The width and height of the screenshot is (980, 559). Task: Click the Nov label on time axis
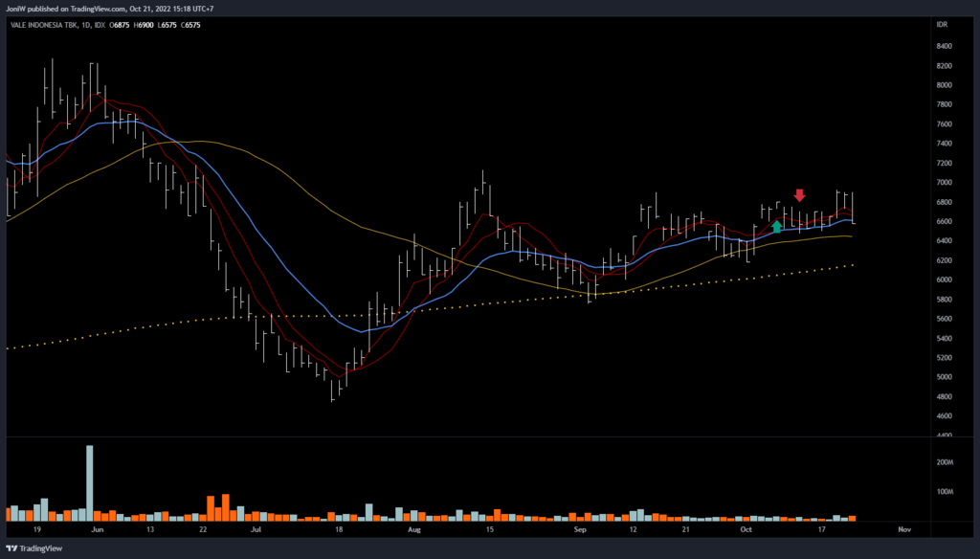[902, 528]
